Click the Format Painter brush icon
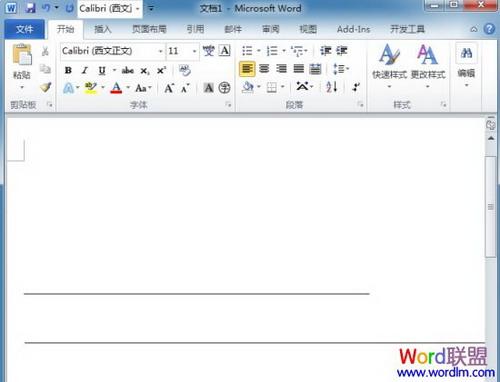 tap(45, 87)
